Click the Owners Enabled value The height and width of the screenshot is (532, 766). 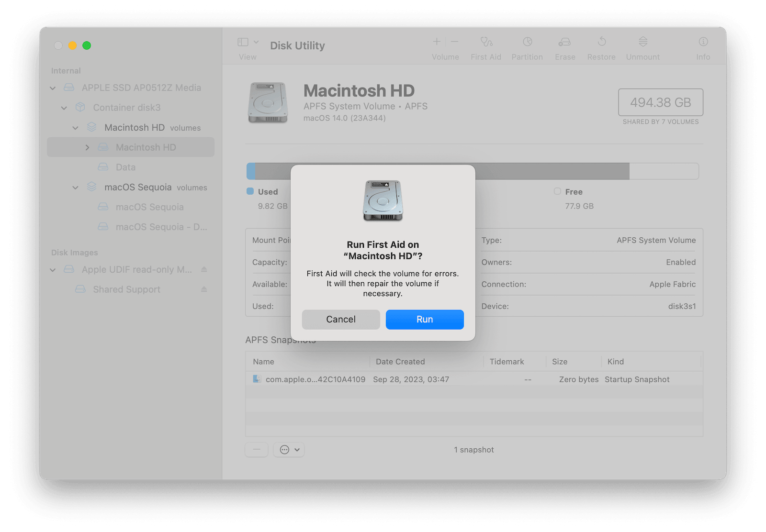click(681, 262)
